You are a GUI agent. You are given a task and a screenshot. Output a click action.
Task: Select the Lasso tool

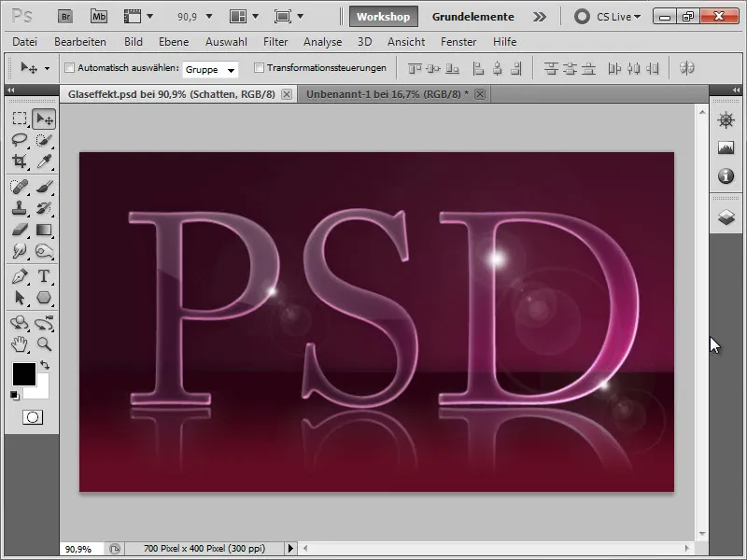20,140
